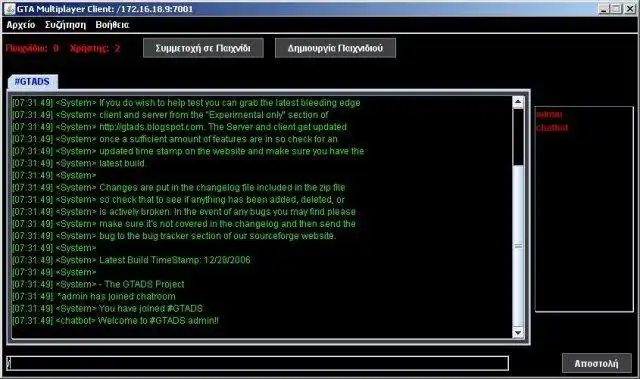Click the Java icon in title bar

point(9,8)
